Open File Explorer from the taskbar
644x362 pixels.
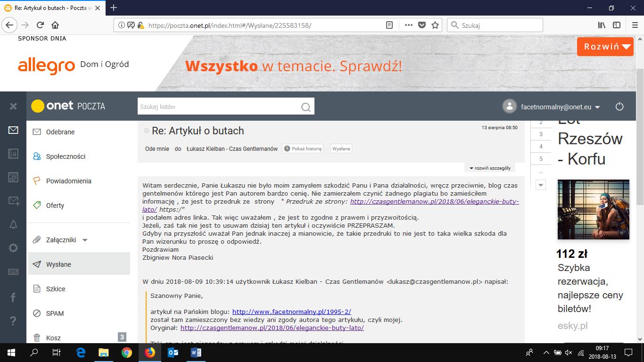click(103, 352)
